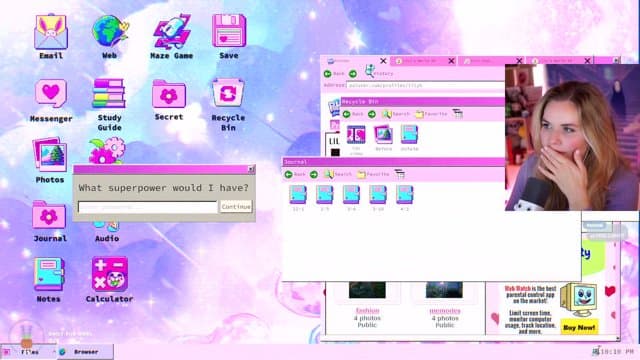The width and height of the screenshot is (640, 360).
Task: Click Search in the Journal window toolbar
Action: point(338,174)
